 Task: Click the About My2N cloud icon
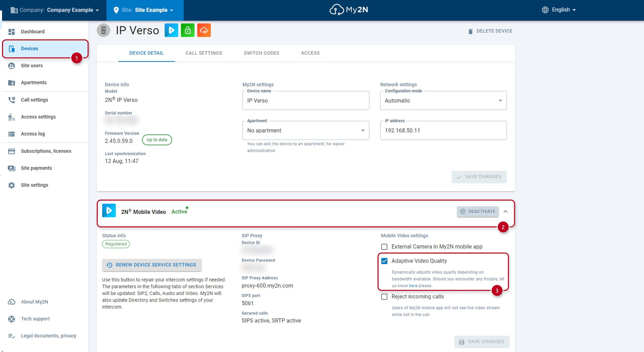click(x=11, y=302)
